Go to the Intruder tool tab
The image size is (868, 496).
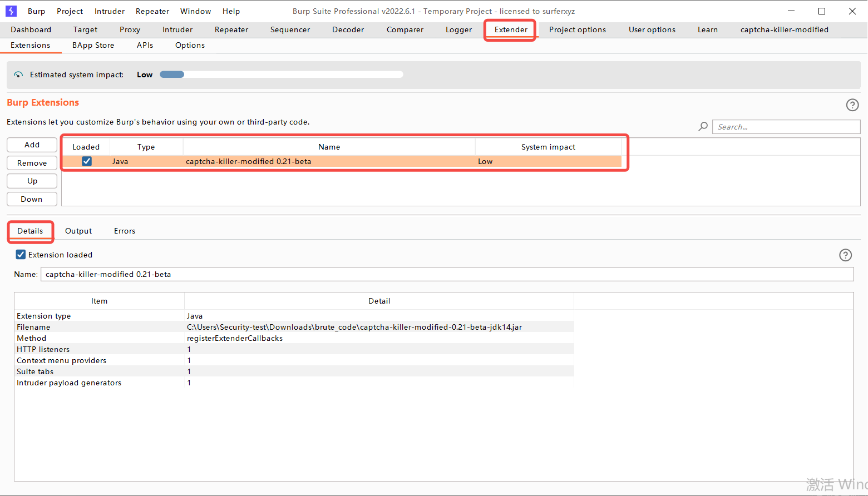177,29
